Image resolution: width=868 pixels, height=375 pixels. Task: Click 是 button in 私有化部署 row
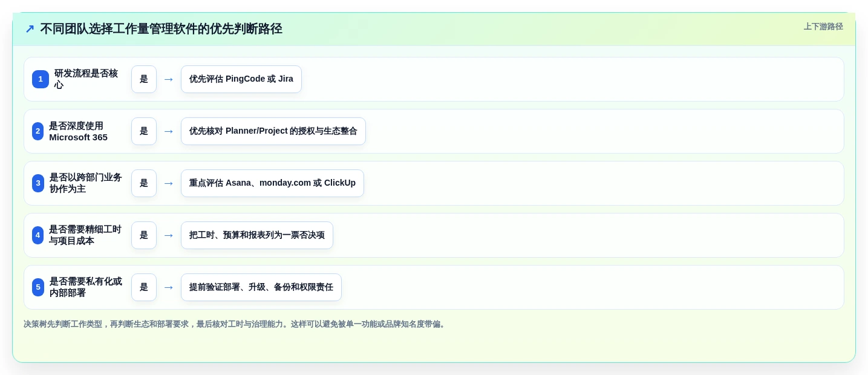pos(144,287)
